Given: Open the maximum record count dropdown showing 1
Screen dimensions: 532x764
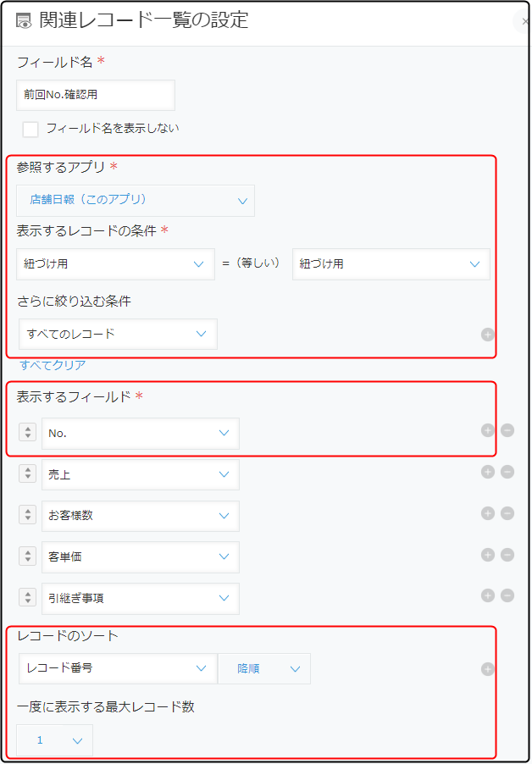Looking at the screenshot, I should click(x=54, y=740).
